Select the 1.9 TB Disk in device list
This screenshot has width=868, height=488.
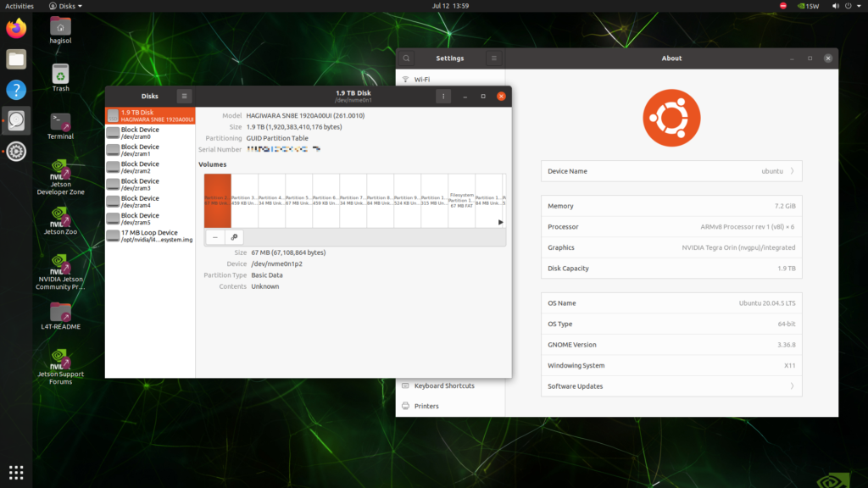150,115
